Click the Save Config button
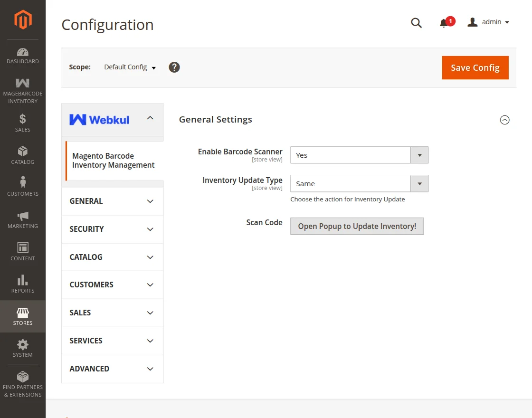 point(475,67)
